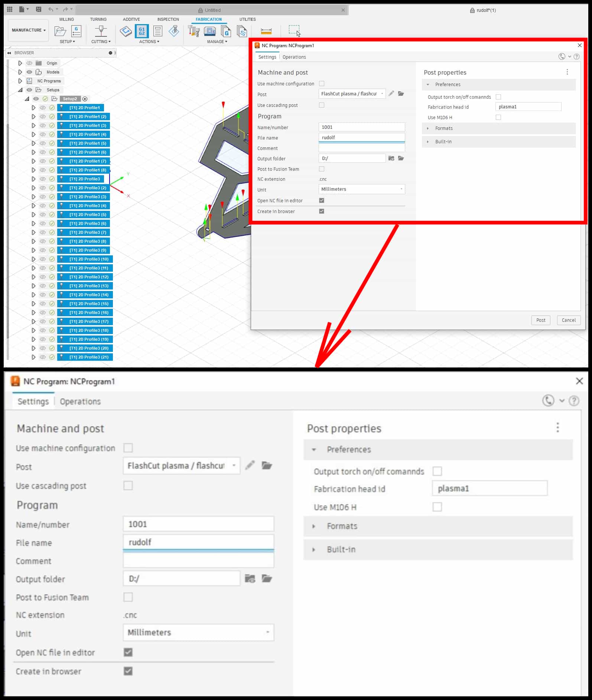This screenshot has height=700, width=592.
Task: Click the NC Program icon in Setup group
Action: (76, 31)
